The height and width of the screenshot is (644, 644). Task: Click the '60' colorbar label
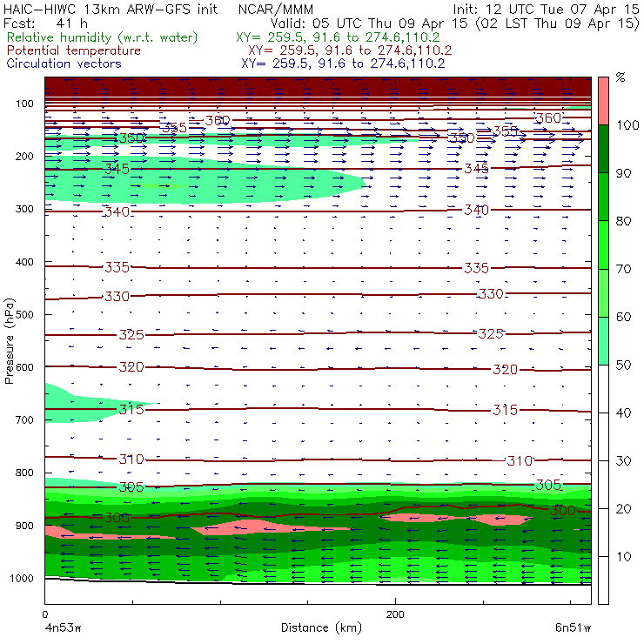point(623,317)
